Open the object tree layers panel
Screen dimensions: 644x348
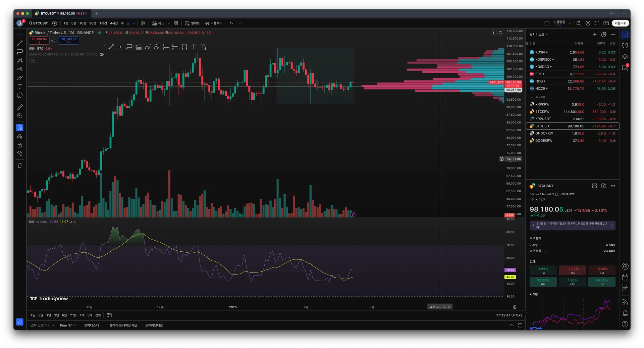(625, 57)
